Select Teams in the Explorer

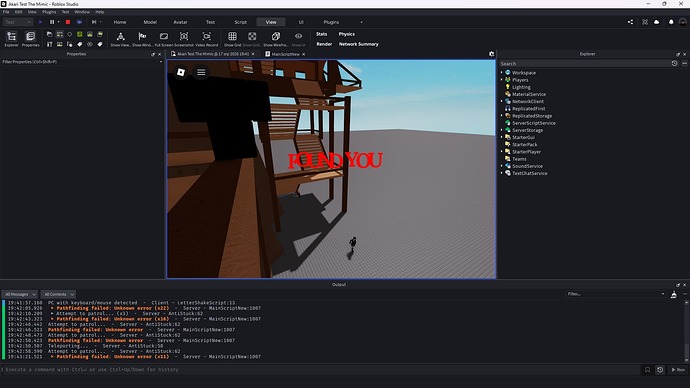tap(519, 159)
